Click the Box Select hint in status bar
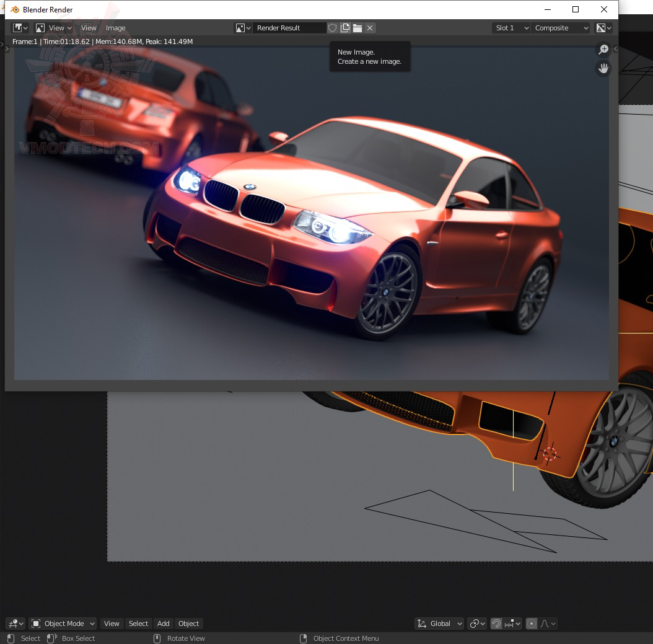The image size is (653, 644). click(71, 638)
